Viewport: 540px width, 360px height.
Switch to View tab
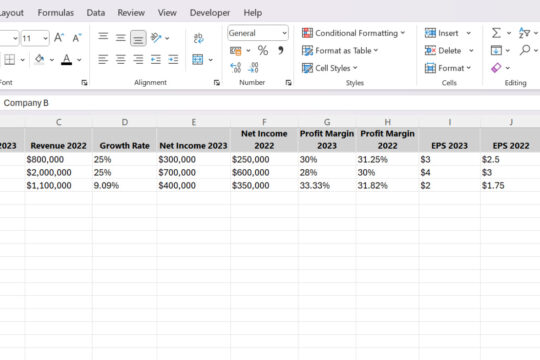click(x=167, y=13)
